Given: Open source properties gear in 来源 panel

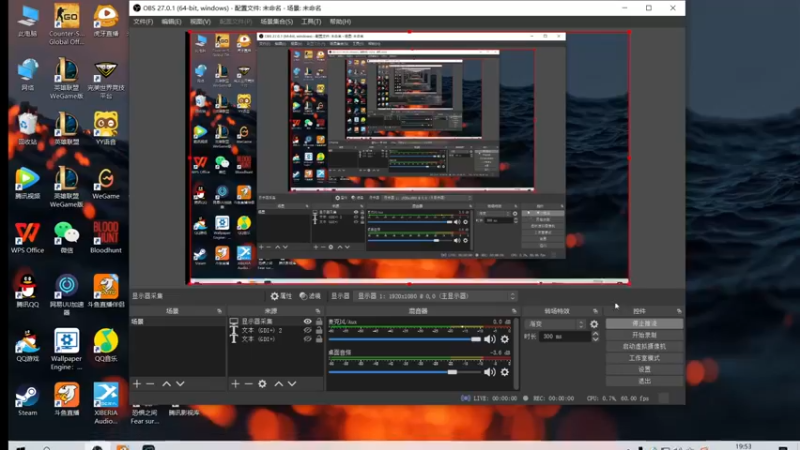Looking at the screenshot, I should (262, 384).
